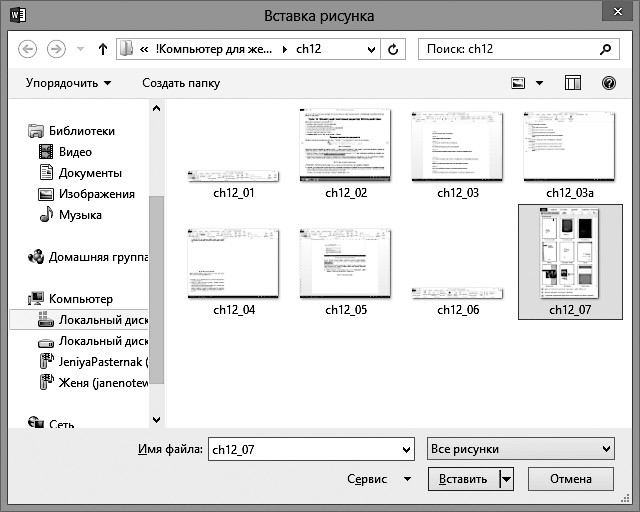
Task: Select Документы in the libraries tree
Action: pyautogui.click(x=90, y=173)
